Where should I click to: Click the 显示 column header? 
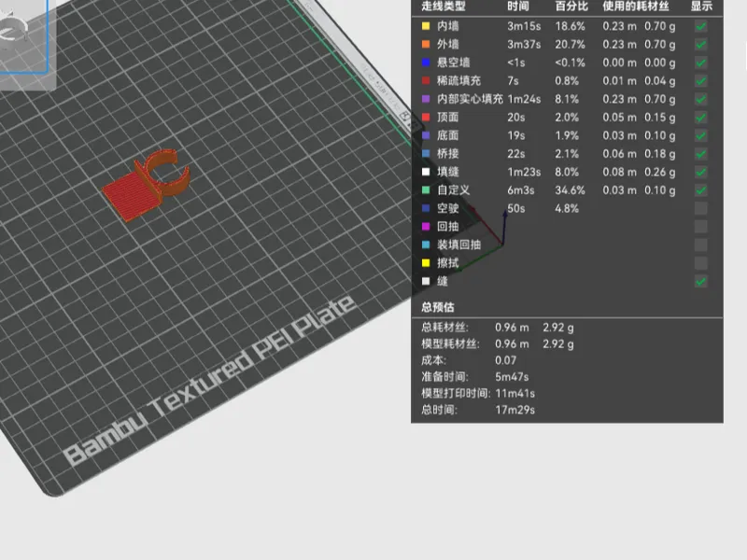pos(702,7)
